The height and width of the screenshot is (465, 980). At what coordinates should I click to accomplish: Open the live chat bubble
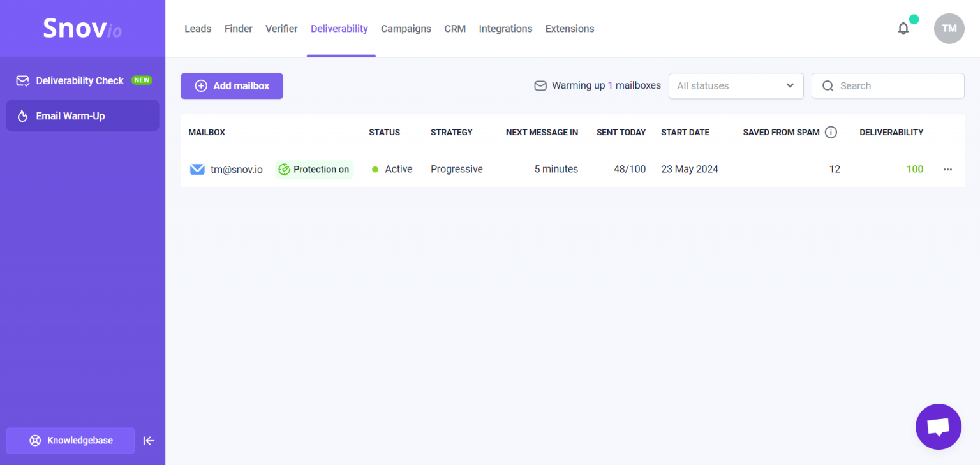938,427
